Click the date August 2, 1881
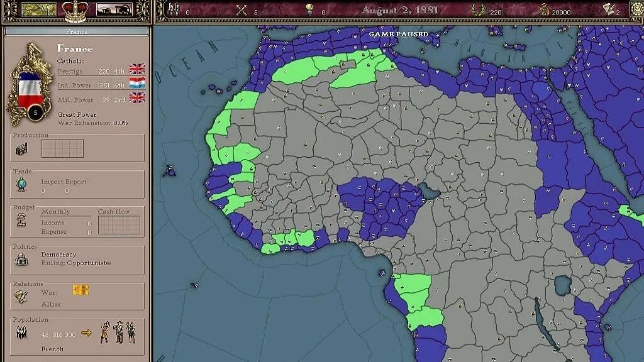 coord(399,10)
